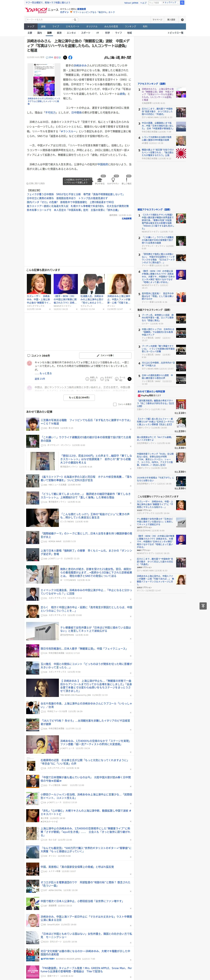Click 記事に関する報告 report link
The height and width of the screenshot is (980, 210).
[x=35, y=183]
